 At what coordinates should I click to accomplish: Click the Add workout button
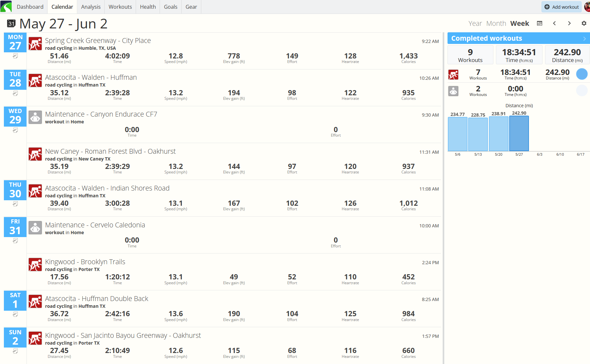562,7
